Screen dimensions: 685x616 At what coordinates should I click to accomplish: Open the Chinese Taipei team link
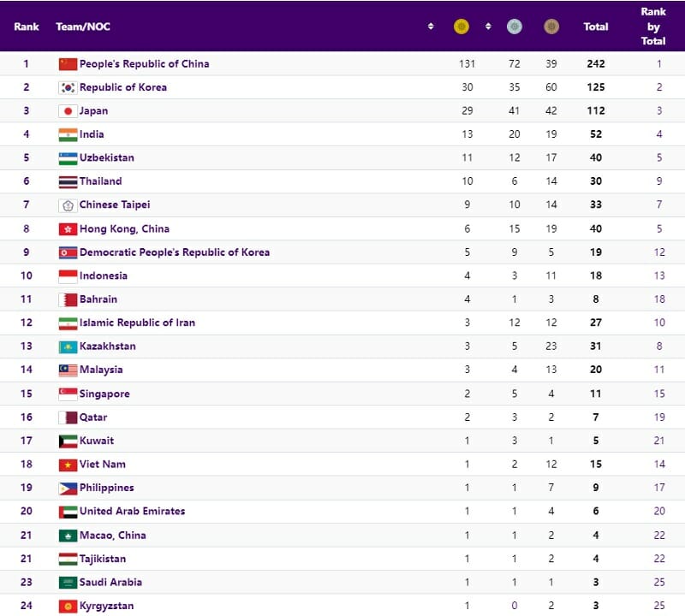click(x=115, y=205)
